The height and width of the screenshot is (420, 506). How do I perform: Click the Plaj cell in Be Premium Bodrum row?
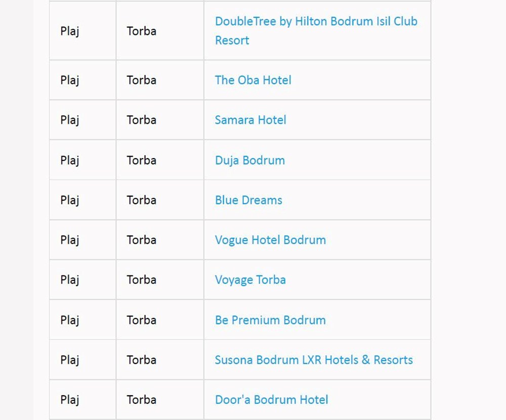click(x=70, y=320)
